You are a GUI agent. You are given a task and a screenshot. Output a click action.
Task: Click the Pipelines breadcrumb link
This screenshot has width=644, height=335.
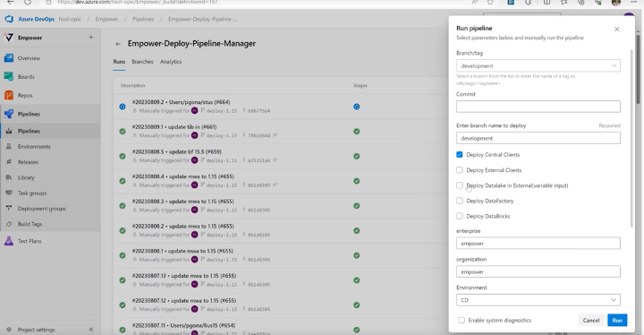pyautogui.click(x=143, y=20)
